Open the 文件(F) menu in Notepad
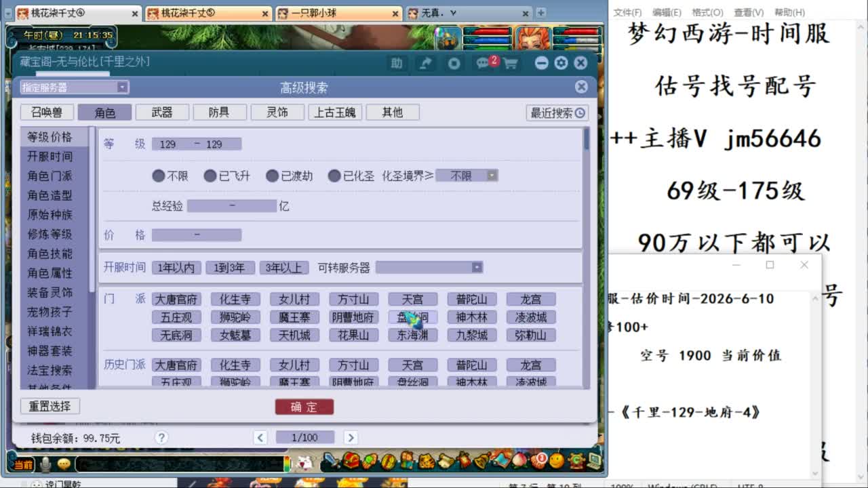Viewport: 868px width, 488px height. 627,12
